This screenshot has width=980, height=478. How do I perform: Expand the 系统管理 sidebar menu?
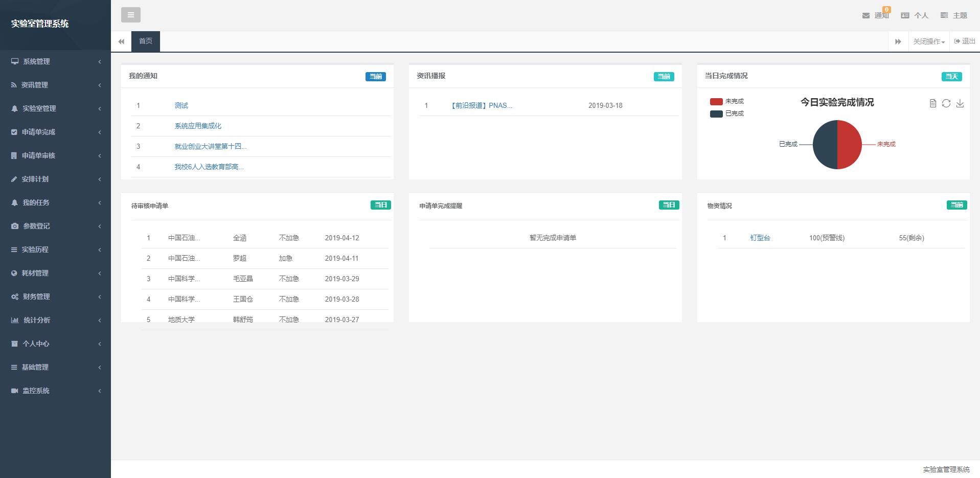coord(55,61)
